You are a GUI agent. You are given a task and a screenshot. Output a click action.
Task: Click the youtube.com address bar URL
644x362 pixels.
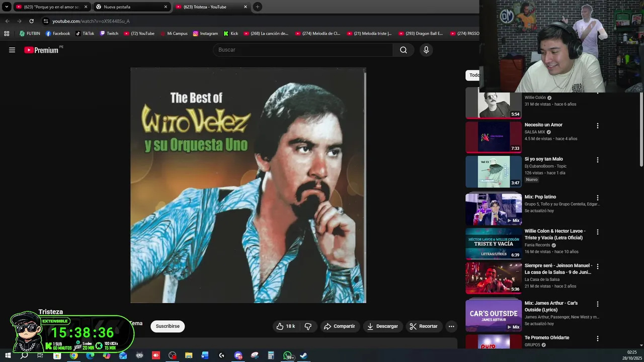pos(91,21)
